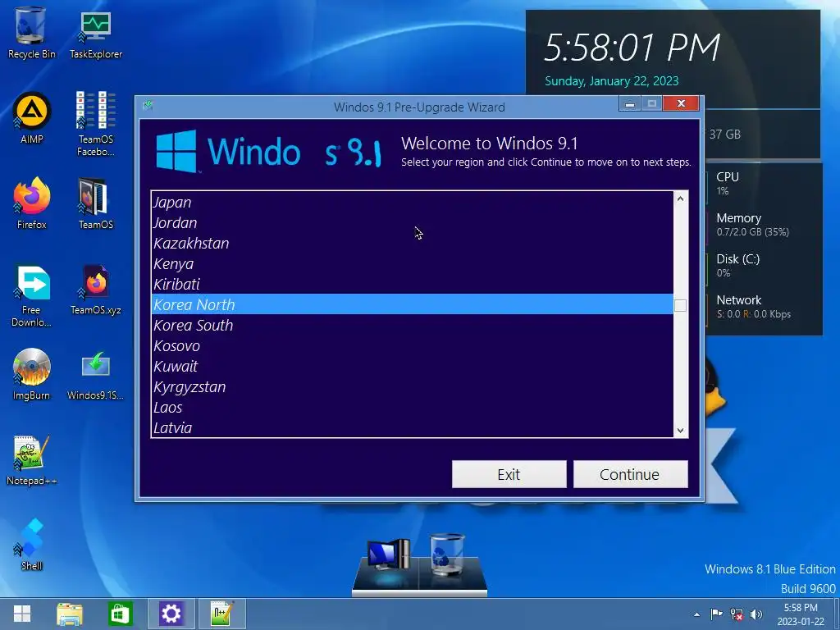Click the Action Center flag icon
The width and height of the screenshot is (840, 630).
tap(716, 614)
